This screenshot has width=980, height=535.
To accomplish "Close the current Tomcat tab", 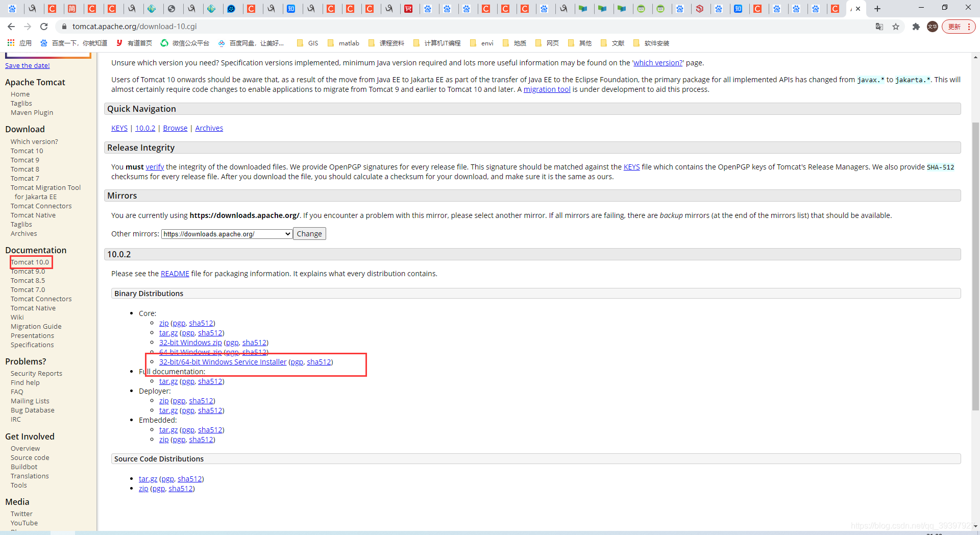I will [858, 9].
